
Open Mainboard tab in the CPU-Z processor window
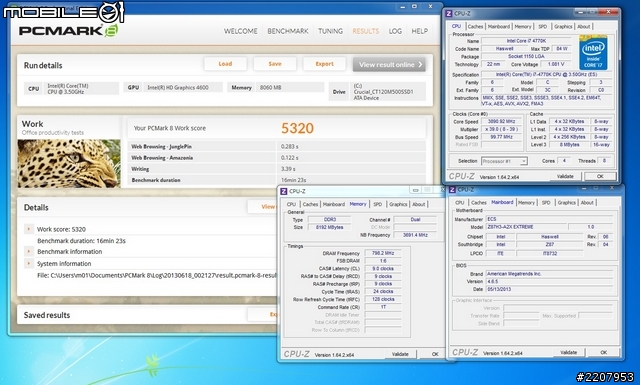(x=498, y=27)
